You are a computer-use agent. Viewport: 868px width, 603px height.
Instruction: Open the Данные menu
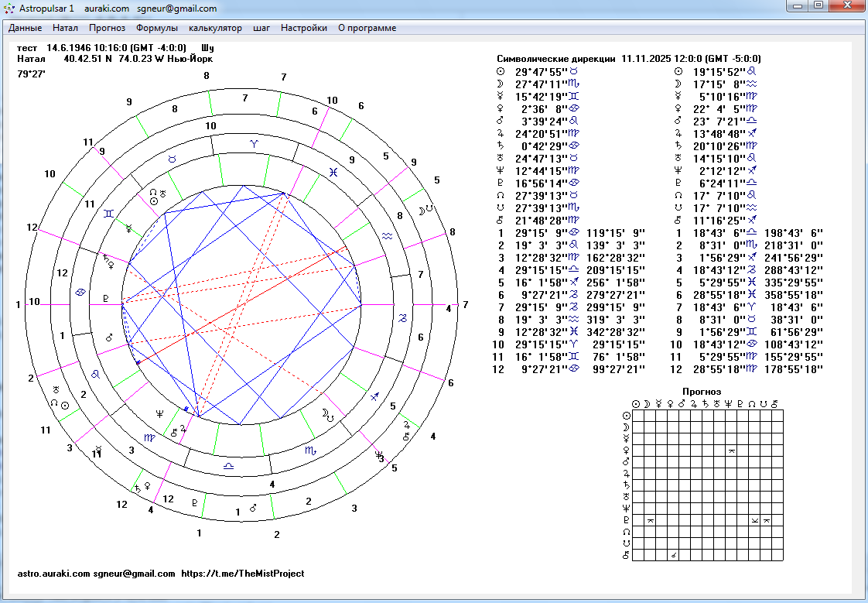coord(25,28)
